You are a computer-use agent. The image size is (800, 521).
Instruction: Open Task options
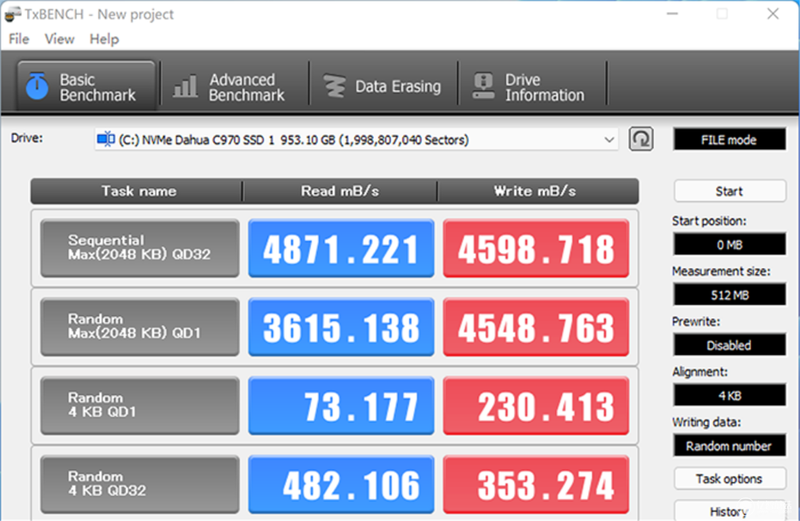pyautogui.click(x=730, y=479)
